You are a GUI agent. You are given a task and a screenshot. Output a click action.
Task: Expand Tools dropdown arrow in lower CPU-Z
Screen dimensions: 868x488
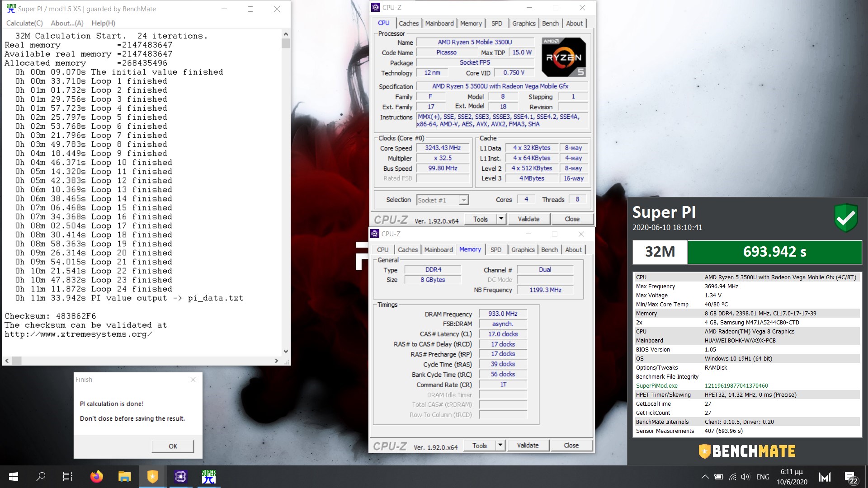(500, 445)
